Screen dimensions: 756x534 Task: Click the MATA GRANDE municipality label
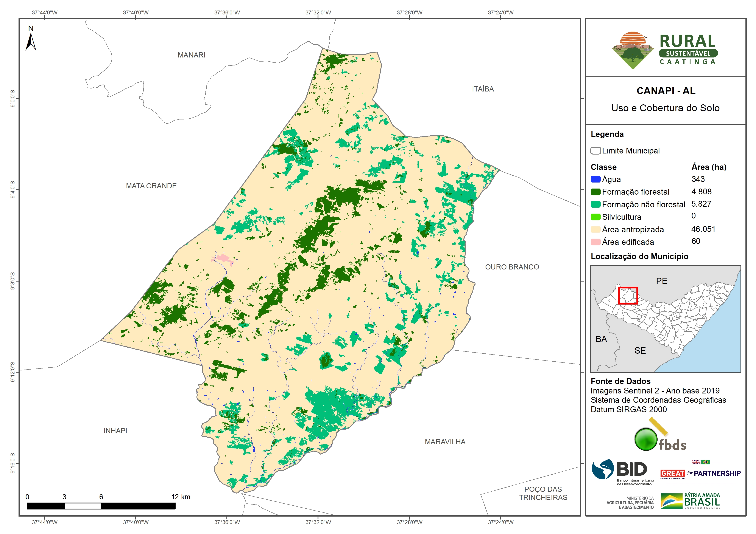(151, 186)
